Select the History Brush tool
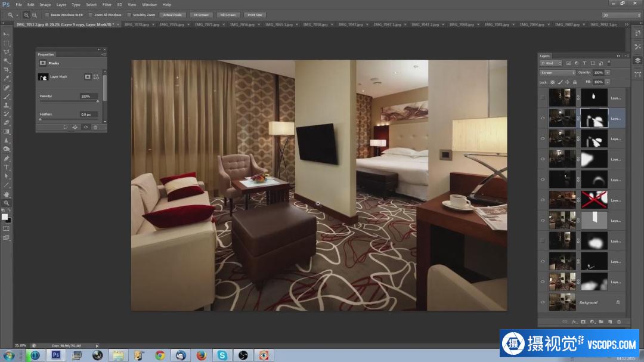The width and height of the screenshot is (644, 362). (6, 114)
